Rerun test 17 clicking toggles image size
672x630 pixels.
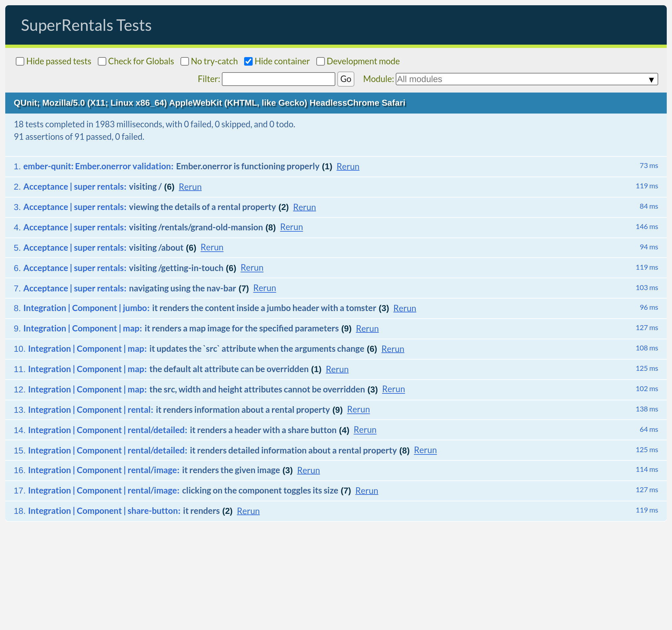[x=367, y=491]
